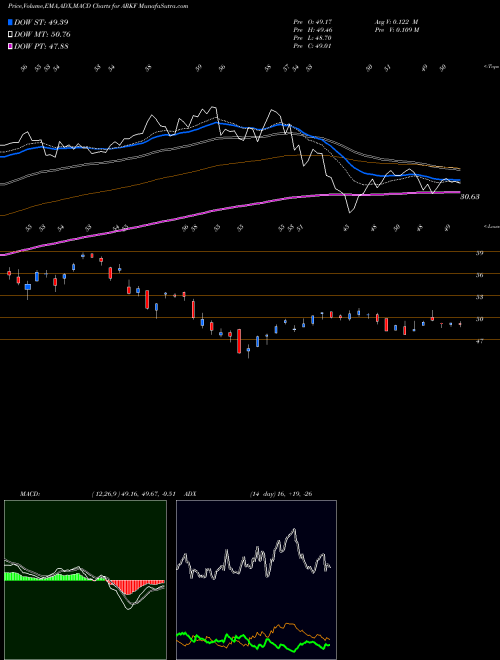Click the '<Tops' marker label at right
This screenshot has width=500, height=660.
tap(491, 66)
